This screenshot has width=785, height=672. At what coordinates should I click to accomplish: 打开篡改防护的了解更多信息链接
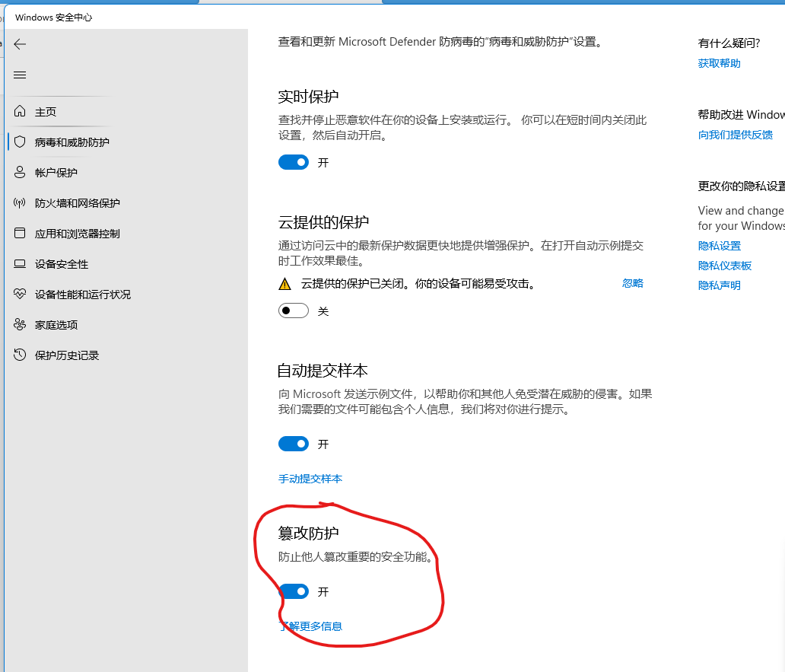311,626
